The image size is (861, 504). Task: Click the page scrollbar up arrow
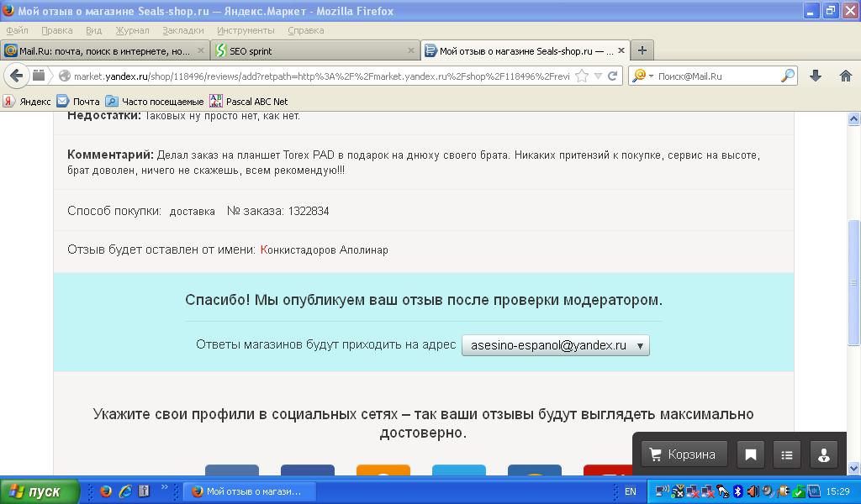pyautogui.click(x=854, y=118)
